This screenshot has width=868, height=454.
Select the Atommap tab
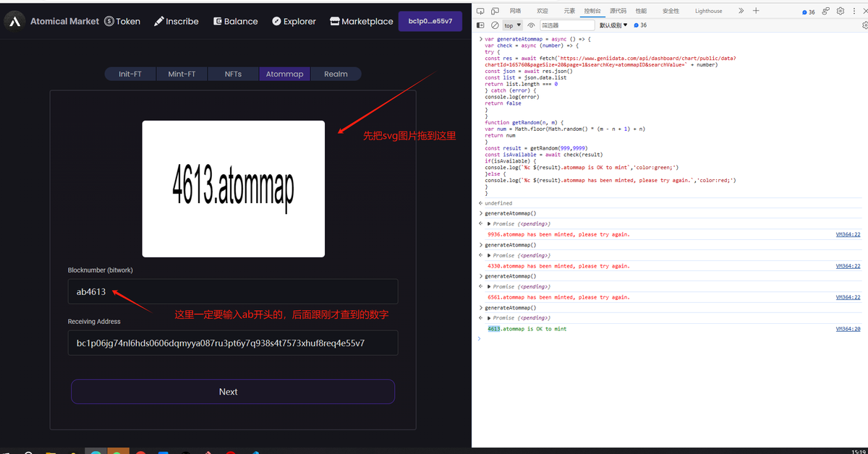pyautogui.click(x=284, y=74)
